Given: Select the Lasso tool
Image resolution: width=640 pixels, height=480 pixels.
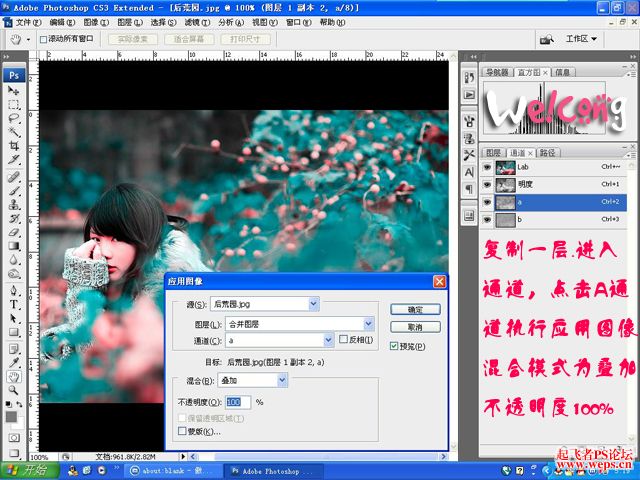Looking at the screenshot, I should point(14,118).
